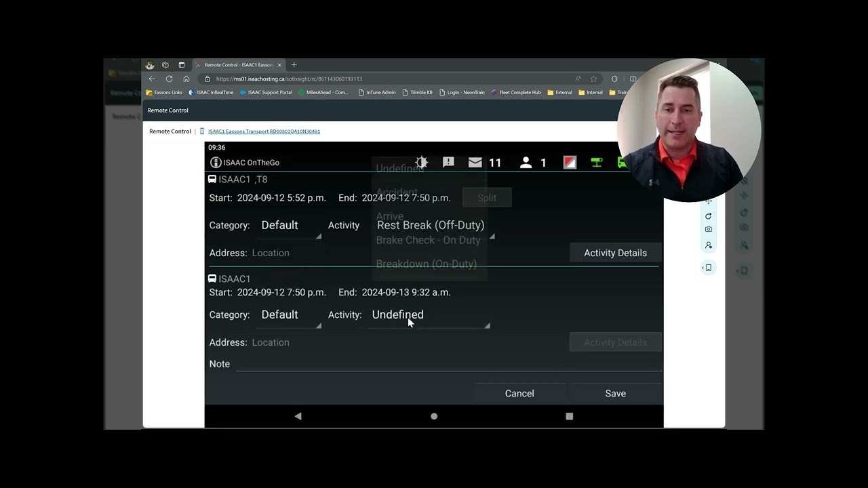This screenshot has height=488, width=868.
Task: Click the green signal status icon
Action: pos(596,163)
